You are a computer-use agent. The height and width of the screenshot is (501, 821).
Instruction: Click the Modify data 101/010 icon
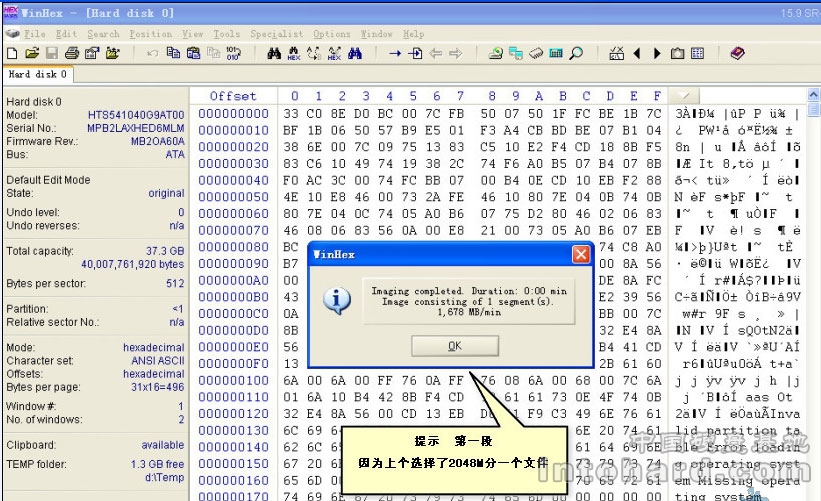tap(234, 53)
